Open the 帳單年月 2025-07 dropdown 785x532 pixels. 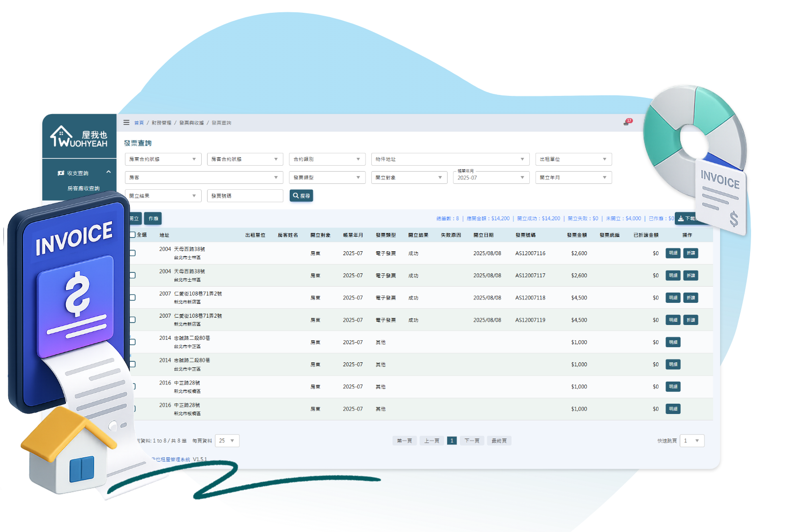(491, 177)
